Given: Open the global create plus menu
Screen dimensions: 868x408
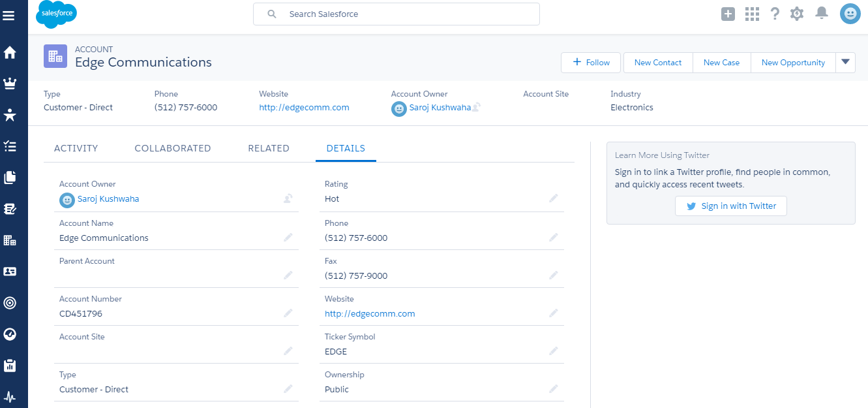Looking at the screenshot, I should tap(728, 14).
